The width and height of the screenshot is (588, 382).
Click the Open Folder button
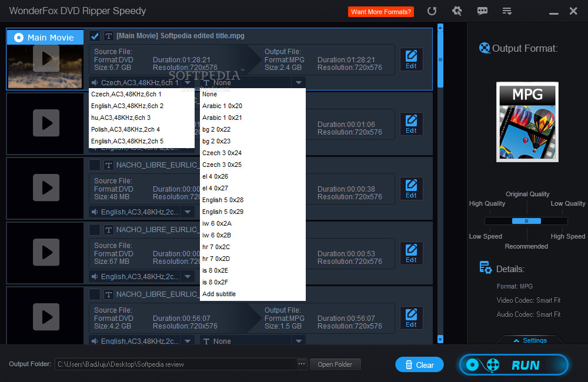click(335, 364)
